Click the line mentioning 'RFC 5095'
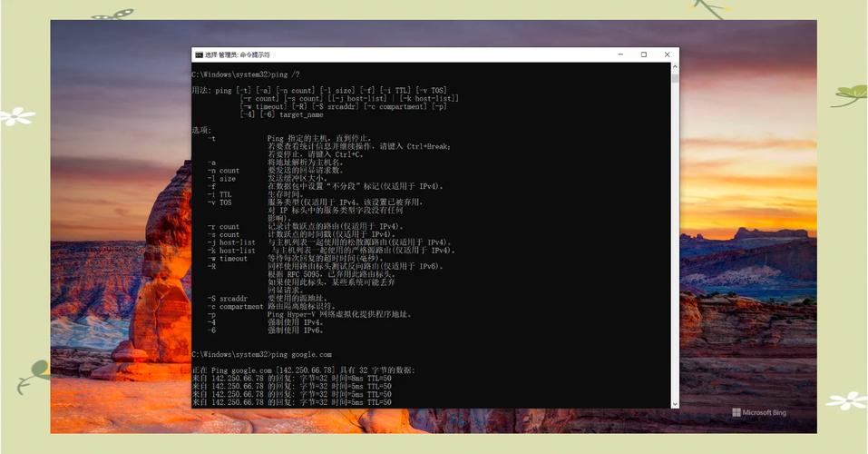Screen dimensions: 868x454 pos(332,274)
